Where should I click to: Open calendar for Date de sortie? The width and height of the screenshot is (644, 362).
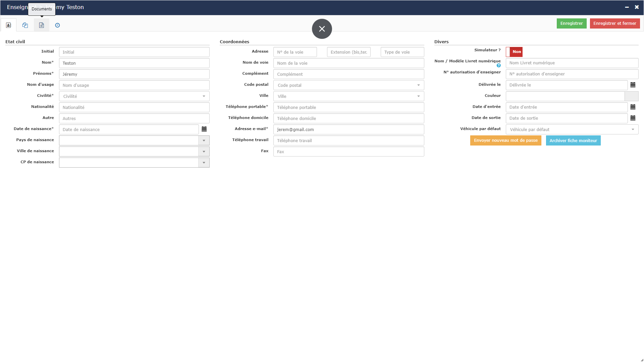[x=633, y=118]
